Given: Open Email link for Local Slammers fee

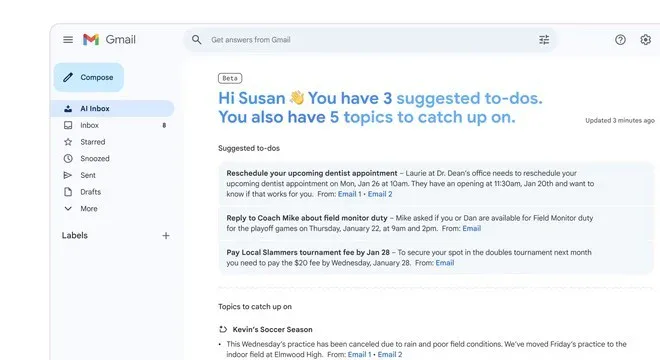Looking at the screenshot, I should [444, 263].
